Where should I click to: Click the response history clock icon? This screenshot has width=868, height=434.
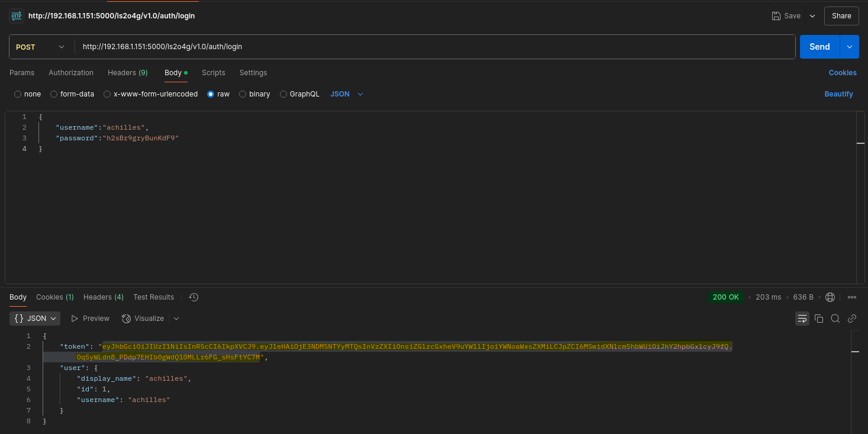point(193,297)
